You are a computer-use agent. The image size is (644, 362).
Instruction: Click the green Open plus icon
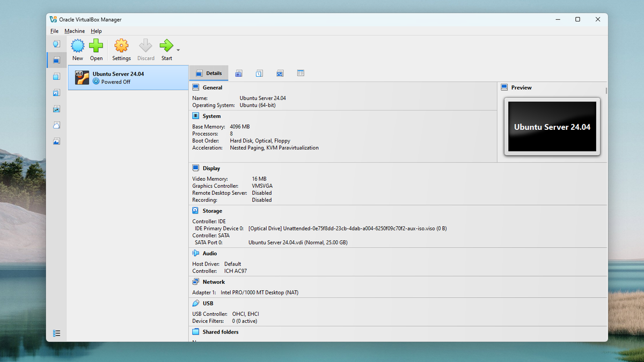pos(96,46)
